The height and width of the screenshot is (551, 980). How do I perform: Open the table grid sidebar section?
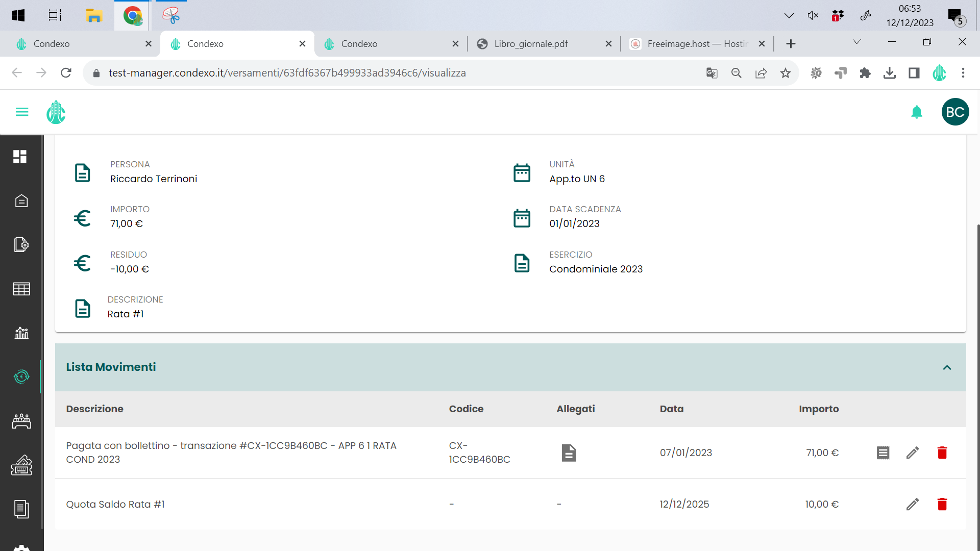point(21,289)
